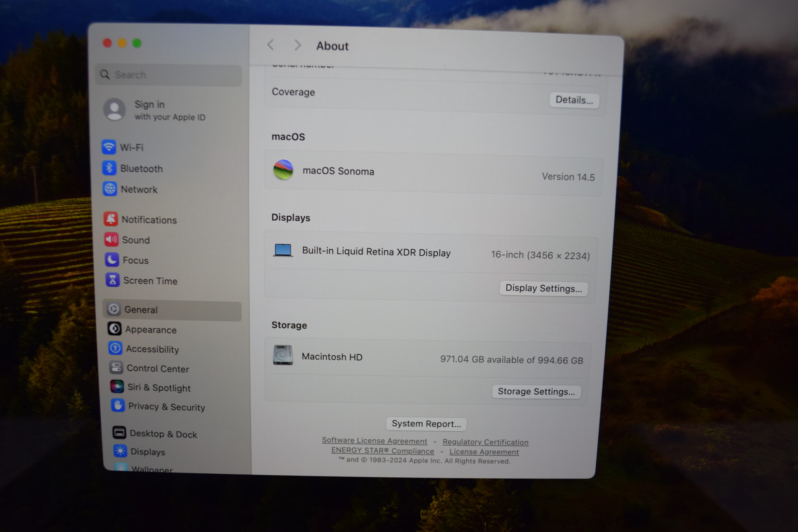Click the About window title
The height and width of the screenshot is (532, 798).
coord(332,46)
